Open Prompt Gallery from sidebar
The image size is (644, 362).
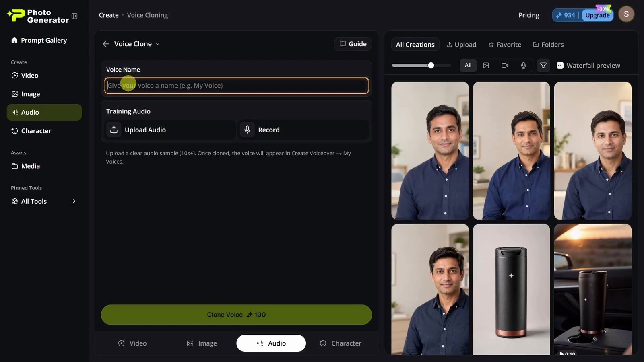(x=39, y=40)
